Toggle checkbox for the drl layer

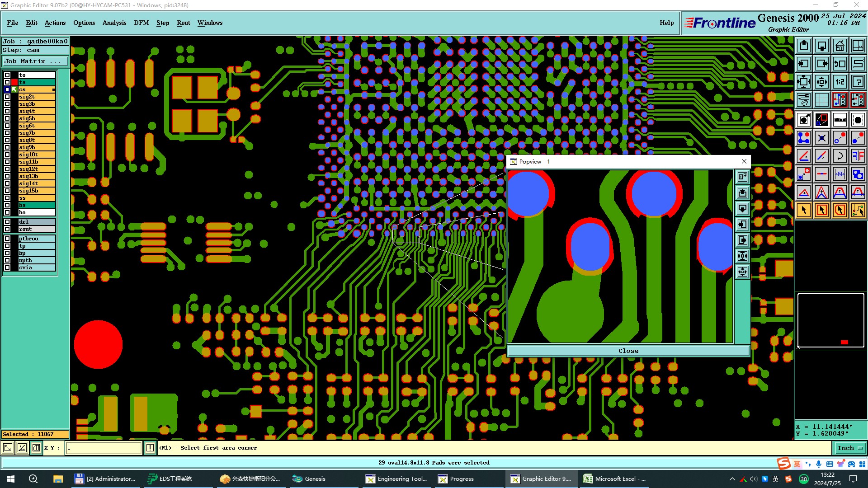point(7,222)
